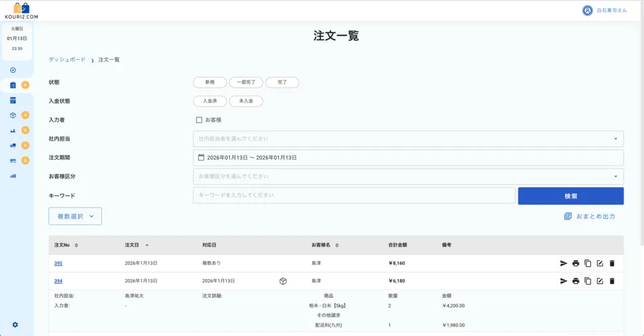Screen dimensions: 644x336
Task: Open the calendar grid icon in sidebar
Action: (13, 101)
